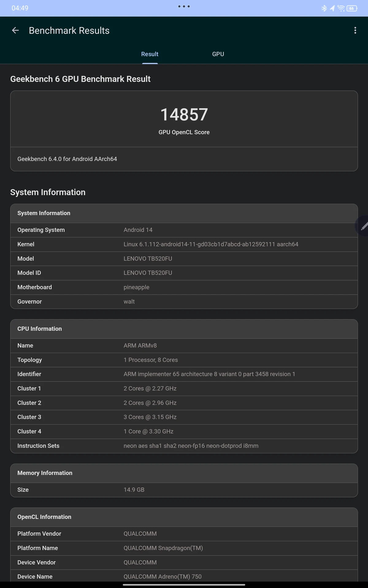Tap the Kernel row label

(26, 244)
